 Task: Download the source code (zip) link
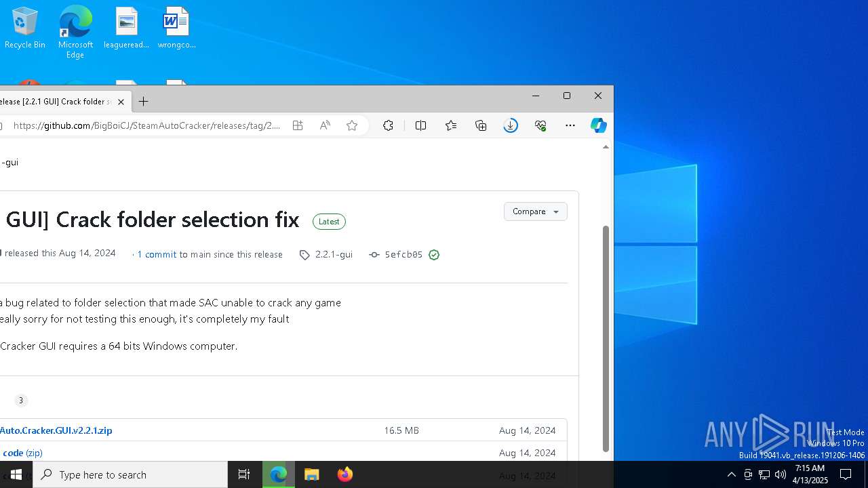point(22,453)
